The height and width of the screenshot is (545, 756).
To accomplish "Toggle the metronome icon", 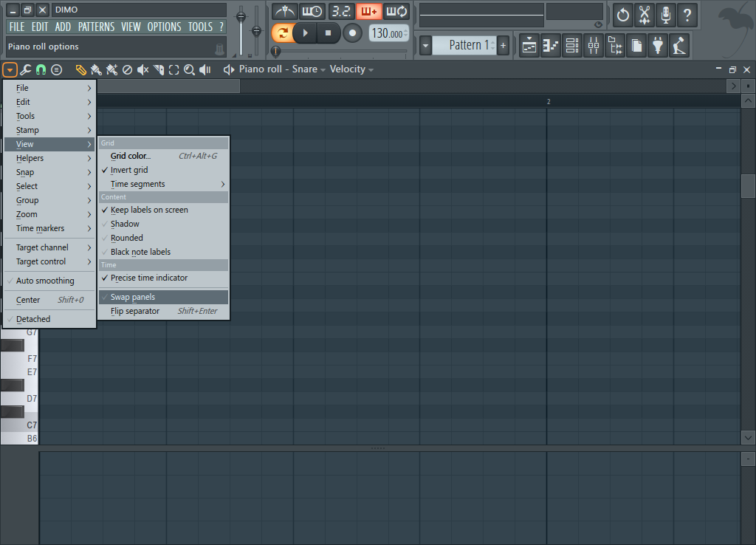I will tap(285, 10).
